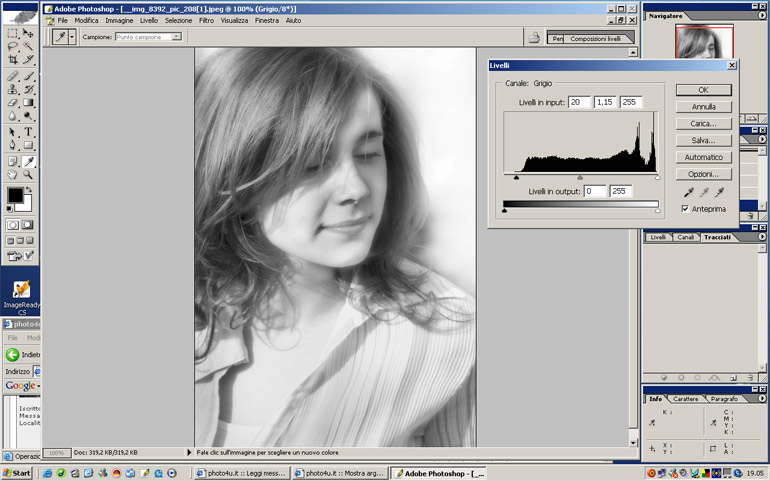Switch to Standard Screen mode
This screenshot has height=481, width=770.
(10, 240)
